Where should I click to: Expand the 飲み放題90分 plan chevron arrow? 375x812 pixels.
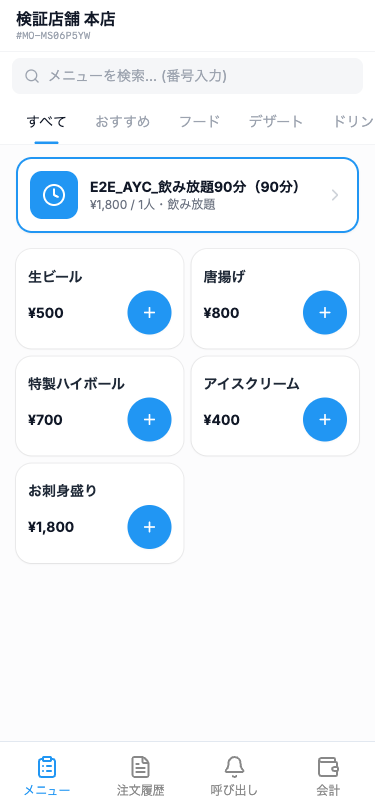335,195
